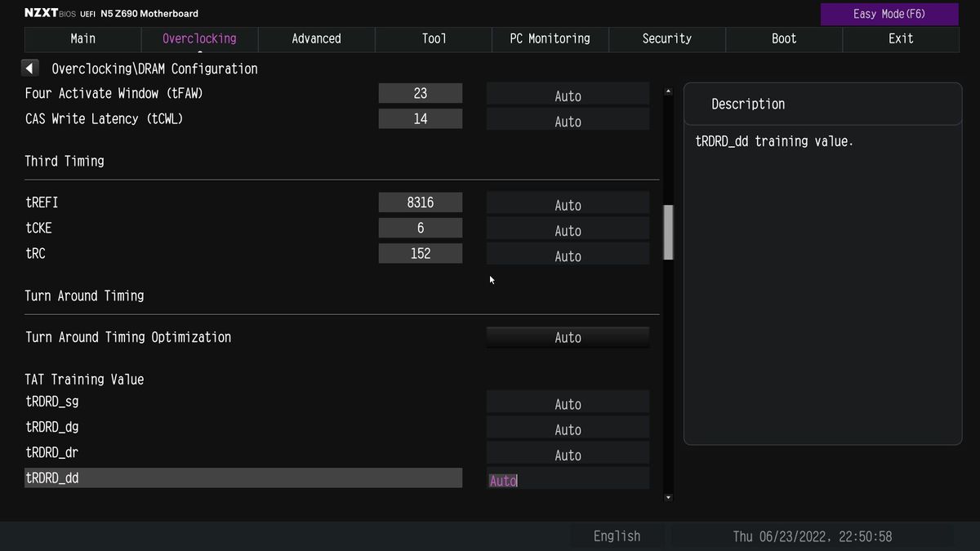Click the back arrow beside Overclocking\DRAM Configuration

tap(31, 69)
